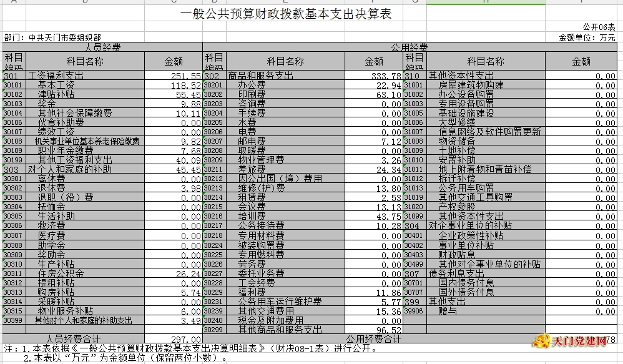Select the 其他交通费用 cell

[x=286, y=311]
